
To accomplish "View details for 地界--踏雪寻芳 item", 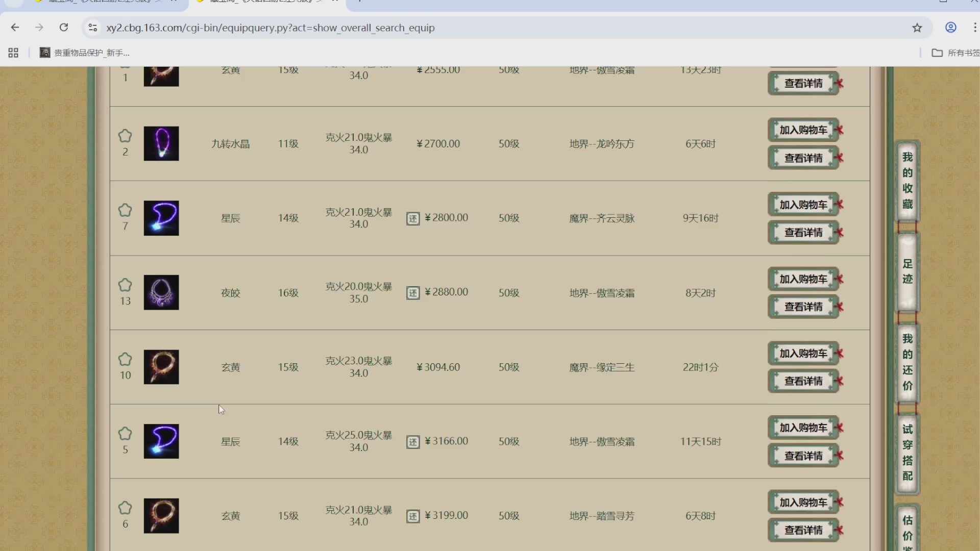I will (803, 530).
